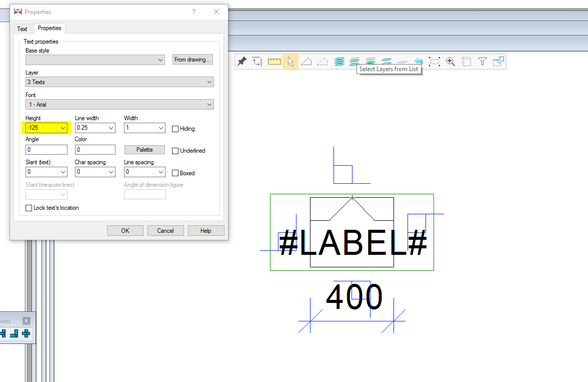Check the Underlined option
Image resolution: width=588 pixels, height=382 pixels.
point(175,151)
